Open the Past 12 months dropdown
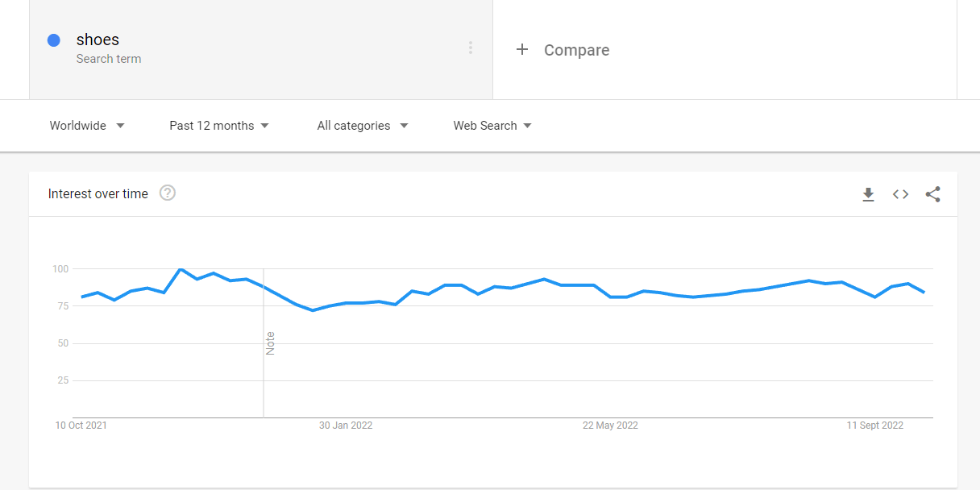This screenshot has width=980, height=490. pos(219,126)
